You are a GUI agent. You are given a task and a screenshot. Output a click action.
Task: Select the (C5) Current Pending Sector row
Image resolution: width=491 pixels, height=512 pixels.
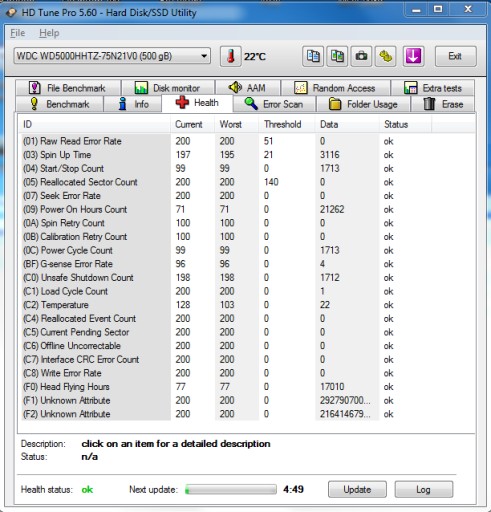[247, 332]
